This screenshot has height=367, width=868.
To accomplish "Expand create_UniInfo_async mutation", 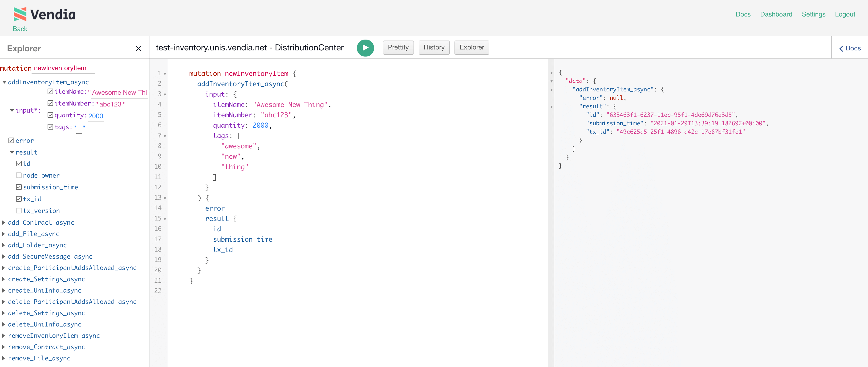I will pyautogui.click(x=4, y=290).
